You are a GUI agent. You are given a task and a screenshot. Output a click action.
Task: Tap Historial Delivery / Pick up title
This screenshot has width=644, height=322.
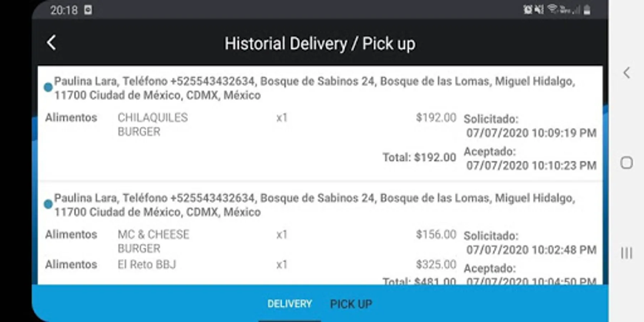(x=320, y=44)
